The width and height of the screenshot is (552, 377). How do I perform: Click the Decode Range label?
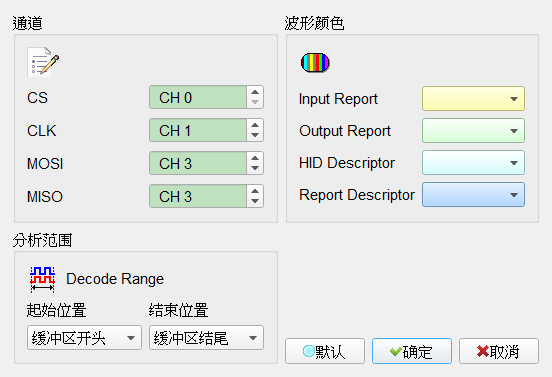[115, 279]
